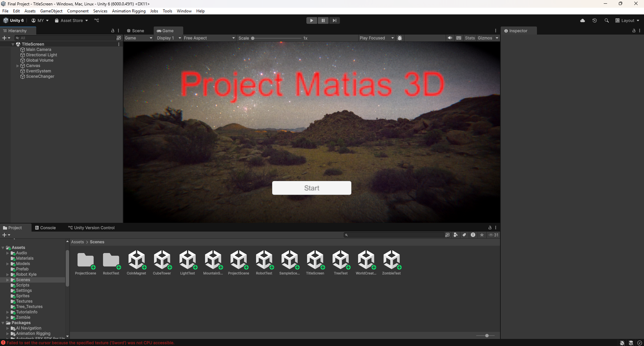Open the Asset Store dropdown
The height and width of the screenshot is (346, 644).
coord(71,20)
